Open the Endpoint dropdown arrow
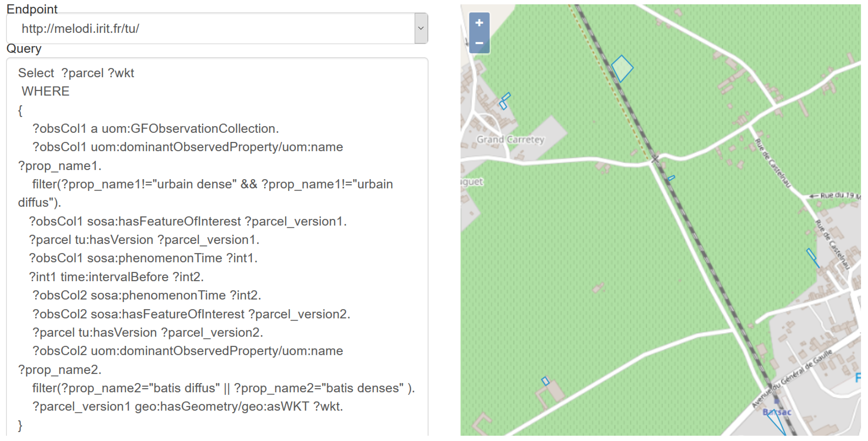868x441 pixels. (x=420, y=28)
